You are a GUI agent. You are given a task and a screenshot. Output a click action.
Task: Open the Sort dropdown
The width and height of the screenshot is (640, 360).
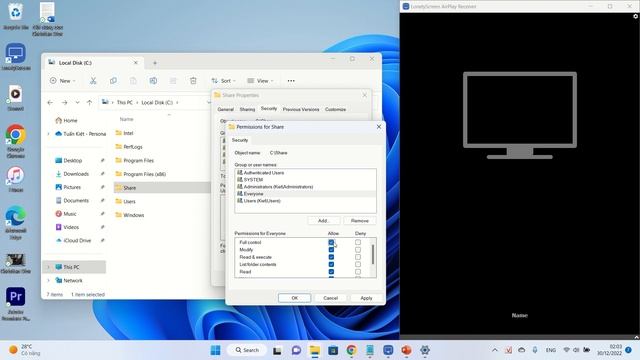pos(223,81)
